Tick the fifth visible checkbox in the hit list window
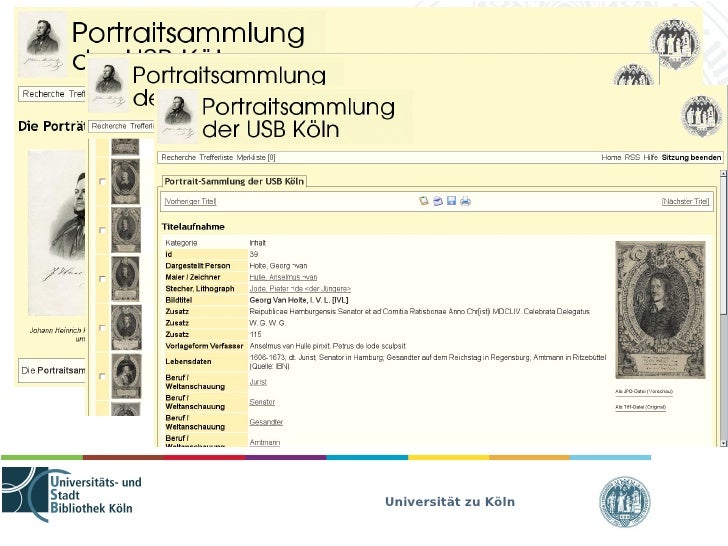The image size is (728, 546). (x=103, y=377)
